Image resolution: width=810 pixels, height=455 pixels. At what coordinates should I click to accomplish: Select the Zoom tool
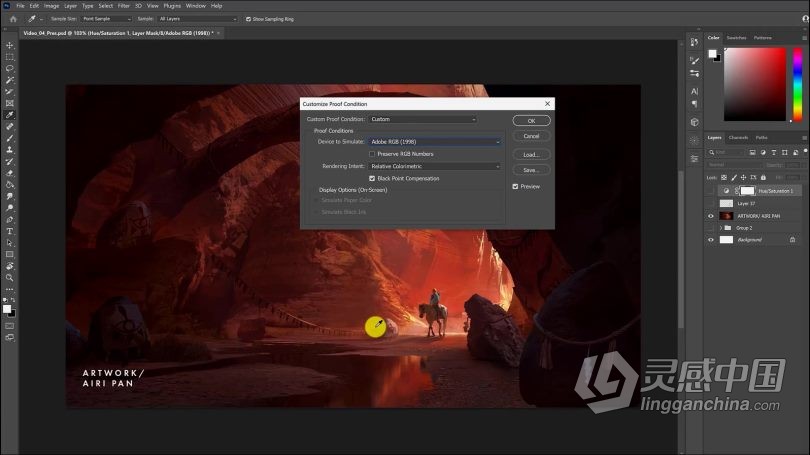(x=9, y=278)
